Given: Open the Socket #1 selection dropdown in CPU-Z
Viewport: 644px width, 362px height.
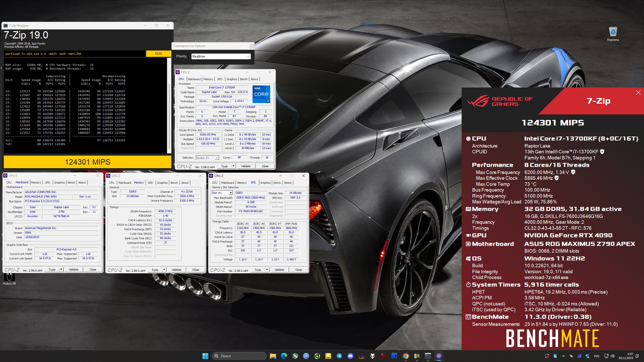Looking at the screenshot, I should pyautogui.click(x=208, y=158).
